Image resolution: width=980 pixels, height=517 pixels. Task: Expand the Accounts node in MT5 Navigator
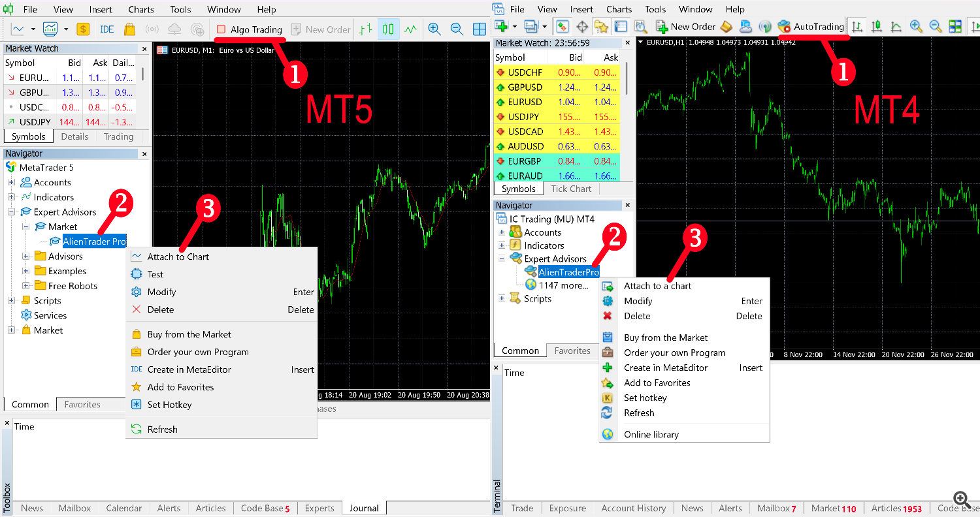pyautogui.click(x=12, y=182)
